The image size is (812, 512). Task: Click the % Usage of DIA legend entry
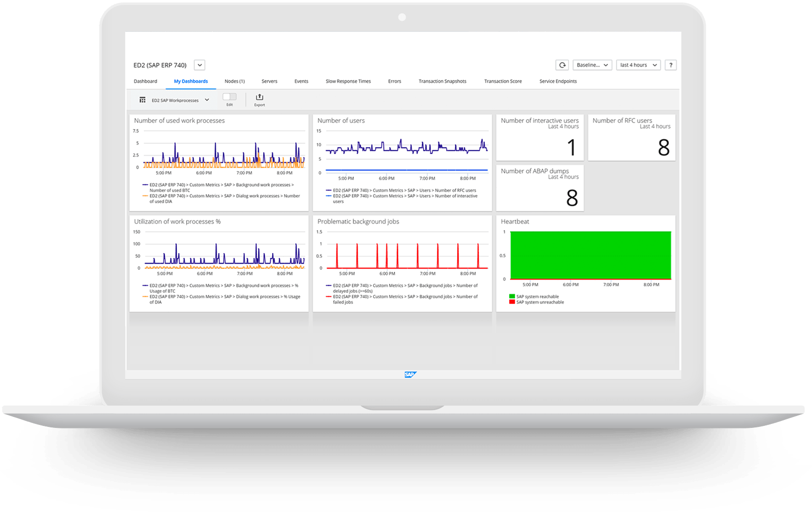click(x=221, y=299)
